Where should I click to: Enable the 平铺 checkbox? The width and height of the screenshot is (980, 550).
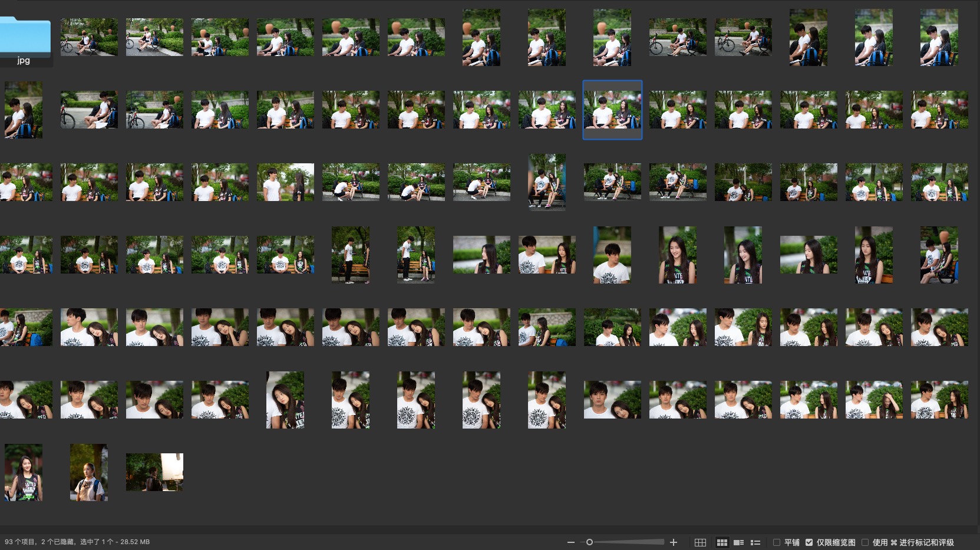(x=777, y=542)
